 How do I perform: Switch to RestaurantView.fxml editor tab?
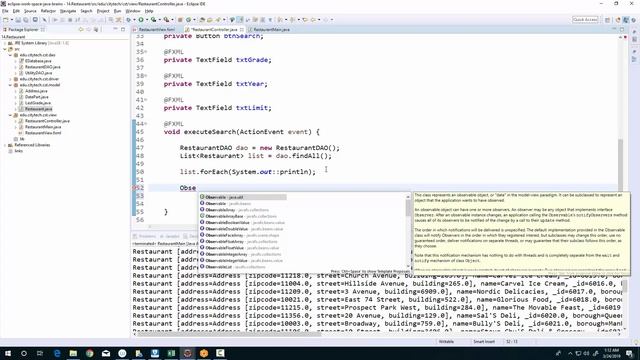tap(157, 29)
